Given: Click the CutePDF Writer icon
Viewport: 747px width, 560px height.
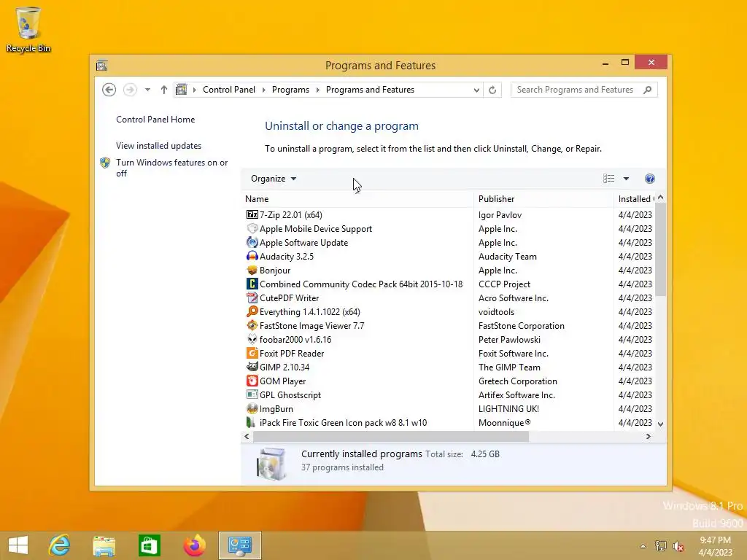Looking at the screenshot, I should tap(252, 297).
